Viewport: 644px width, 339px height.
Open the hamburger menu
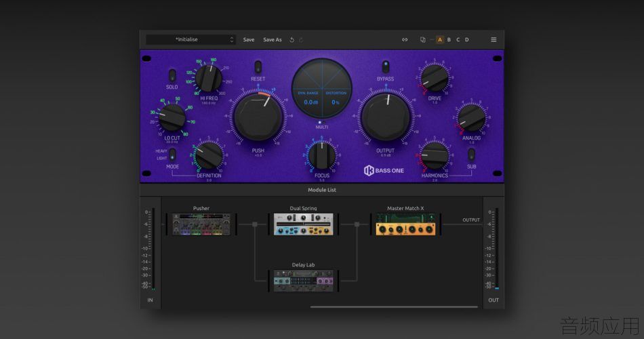pos(494,40)
